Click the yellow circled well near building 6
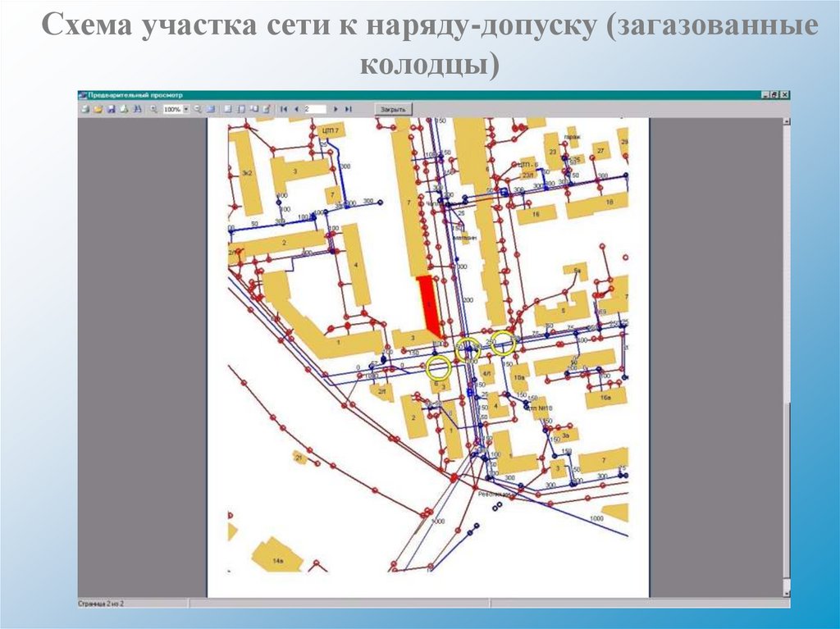 tap(439, 368)
